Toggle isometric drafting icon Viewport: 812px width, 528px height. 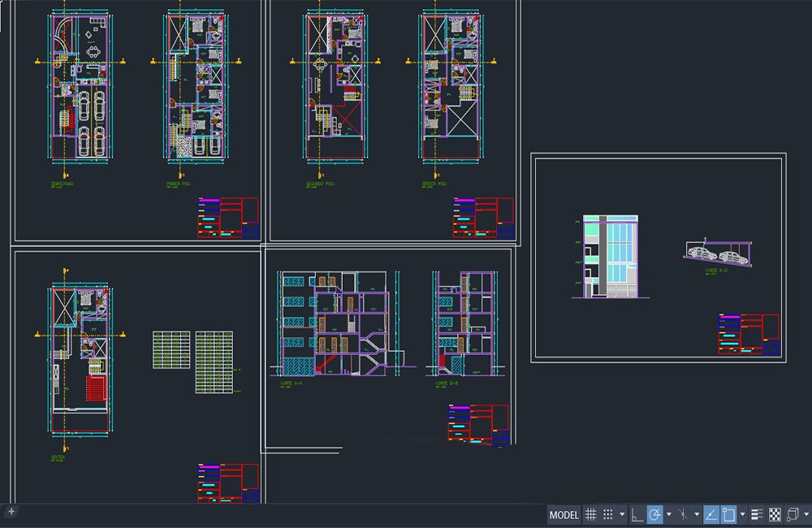tap(683, 514)
